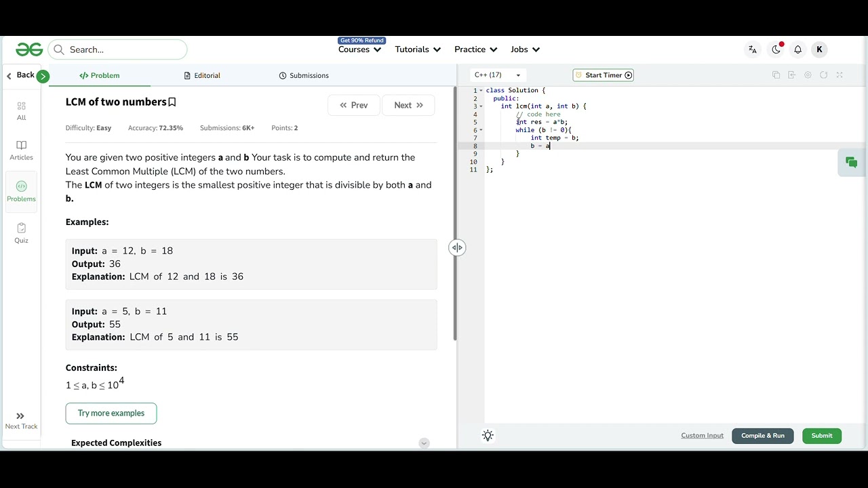Image resolution: width=868 pixels, height=488 pixels.
Task: Open the K profile avatar
Action: [819, 49]
